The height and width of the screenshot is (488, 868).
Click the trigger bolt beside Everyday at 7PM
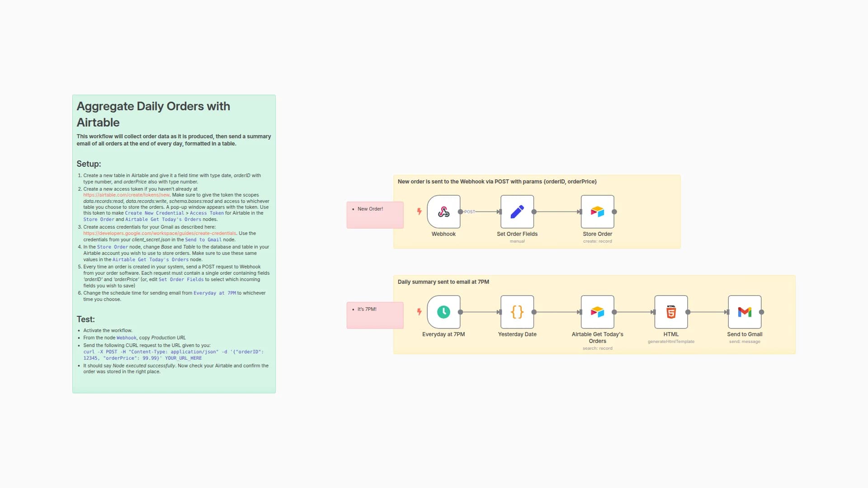pyautogui.click(x=420, y=311)
